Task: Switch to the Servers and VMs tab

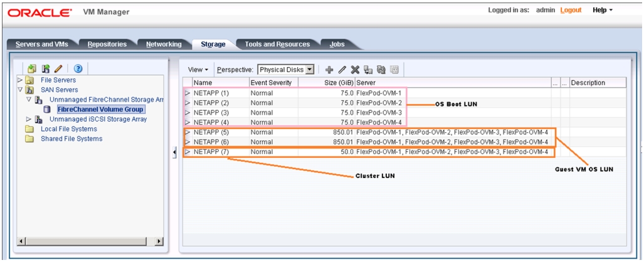Action: coord(41,44)
